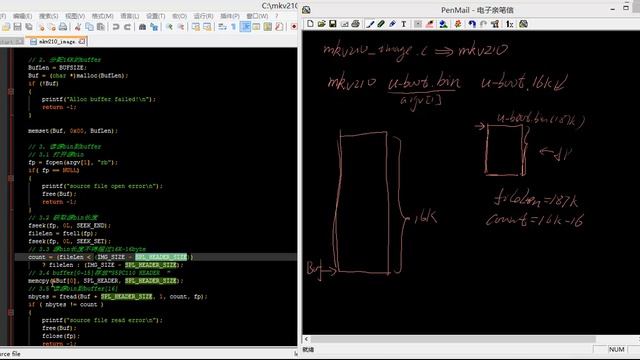Viewport: 640px width, 360px height.
Task: Toggle synchronized vertical scrolling
Action: tap(196, 27)
